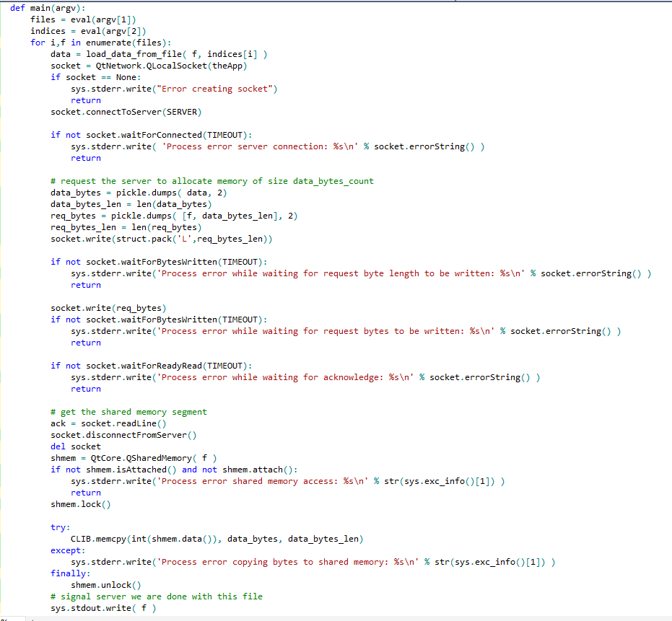Click the 'if socket == None:' line

95,77
